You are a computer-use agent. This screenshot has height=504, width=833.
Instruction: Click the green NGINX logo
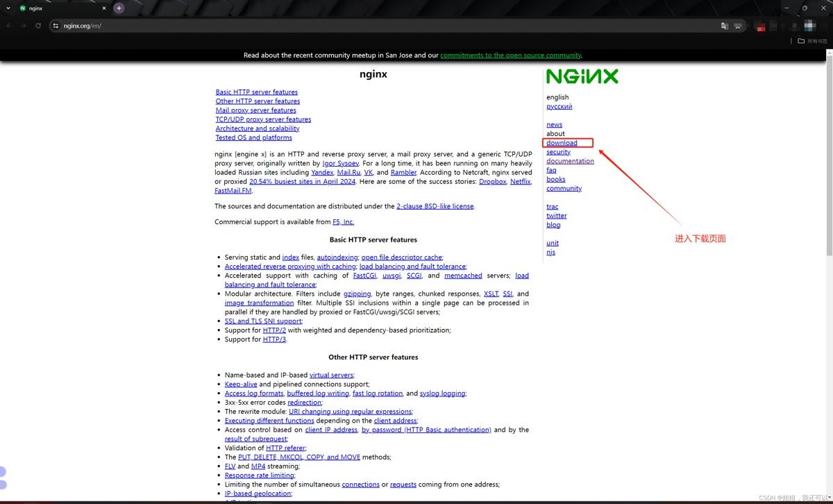(582, 76)
